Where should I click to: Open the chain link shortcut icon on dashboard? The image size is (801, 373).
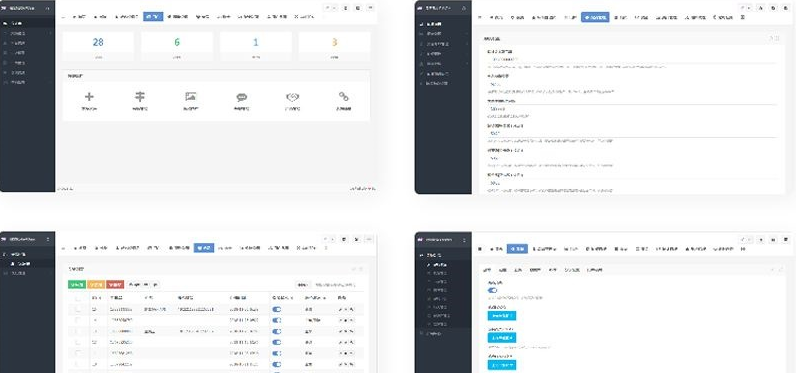coord(344,97)
